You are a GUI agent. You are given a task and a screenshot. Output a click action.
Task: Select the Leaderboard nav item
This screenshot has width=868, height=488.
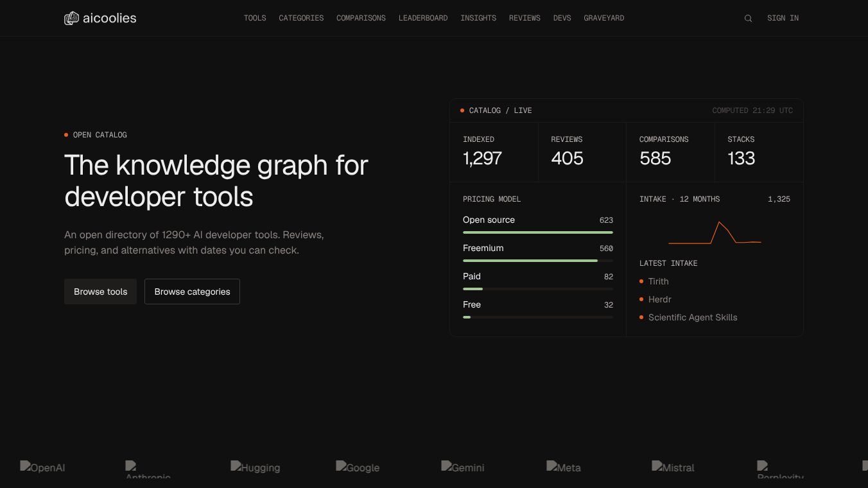click(x=423, y=18)
